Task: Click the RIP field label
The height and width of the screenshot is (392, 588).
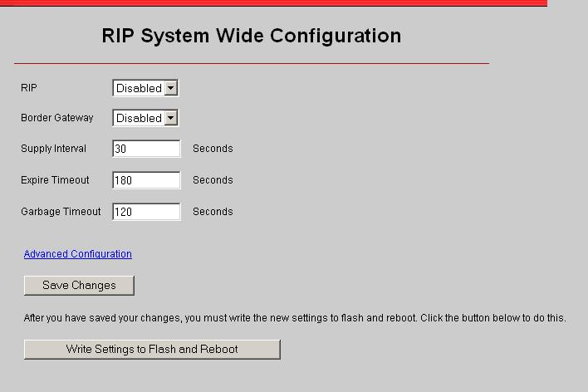Action: click(x=29, y=87)
